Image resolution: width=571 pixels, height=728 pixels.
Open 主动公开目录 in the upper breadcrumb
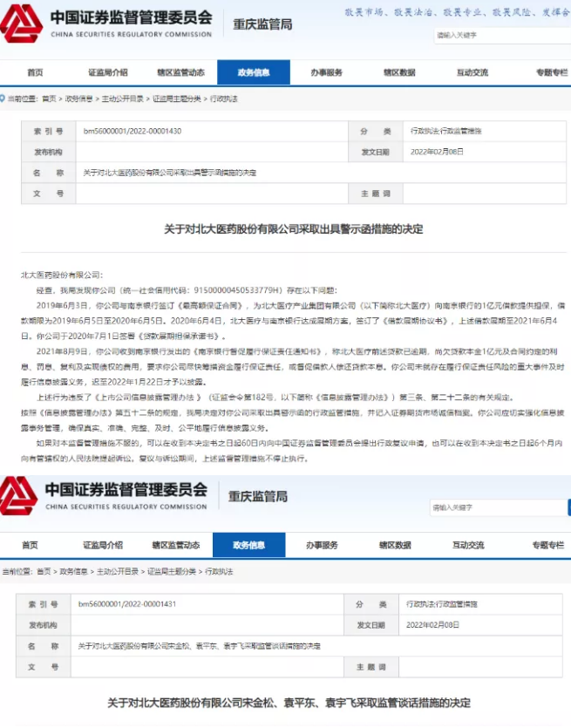pyautogui.click(x=122, y=99)
